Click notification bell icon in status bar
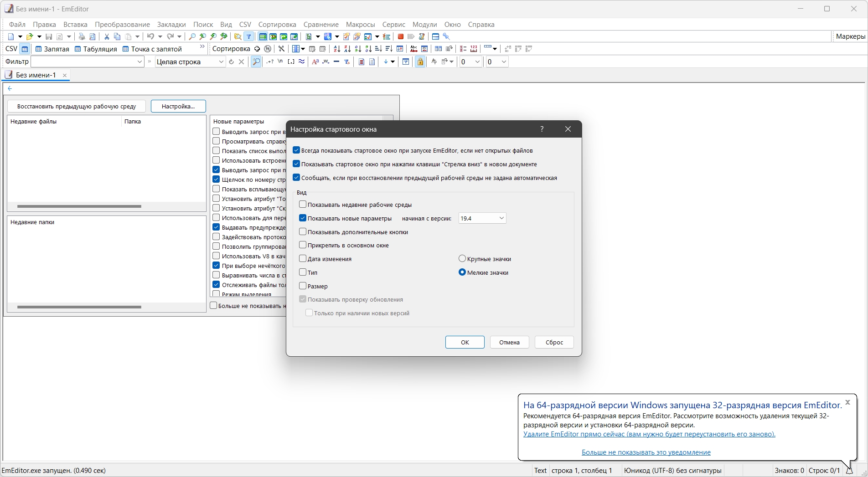The width and height of the screenshot is (868, 477). click(x=849, y=471)
